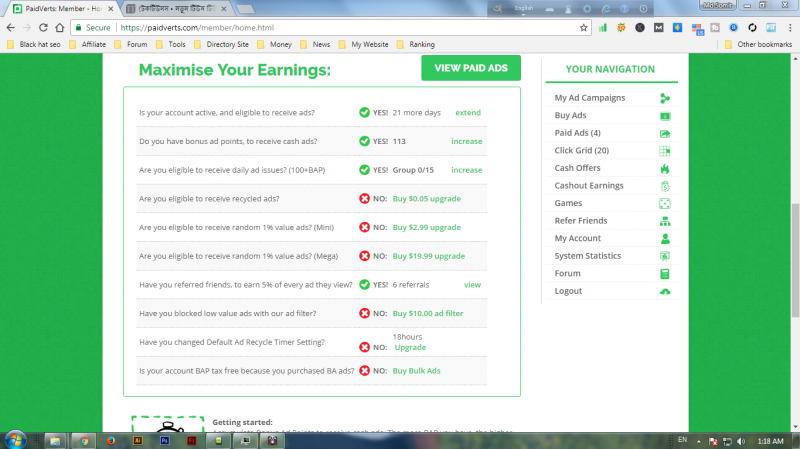800x449 pixels.
Task: Click the extend link for account days
Action: (468, 113)
